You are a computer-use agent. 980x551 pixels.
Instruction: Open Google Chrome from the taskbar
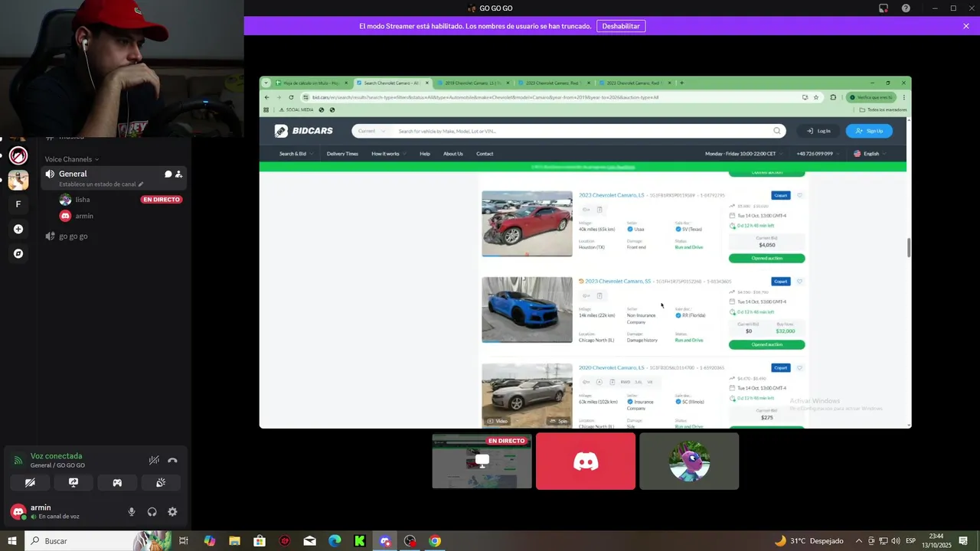(x=435, y=541)
